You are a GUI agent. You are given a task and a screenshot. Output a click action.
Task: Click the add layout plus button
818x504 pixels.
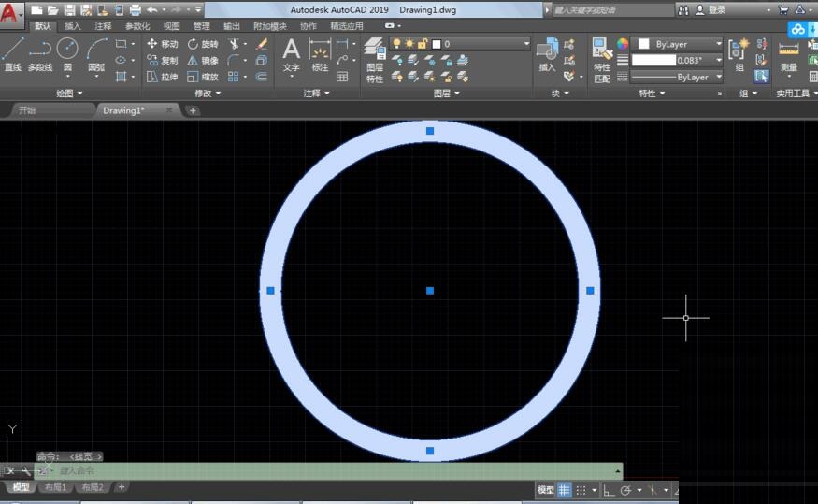(121, 487)
